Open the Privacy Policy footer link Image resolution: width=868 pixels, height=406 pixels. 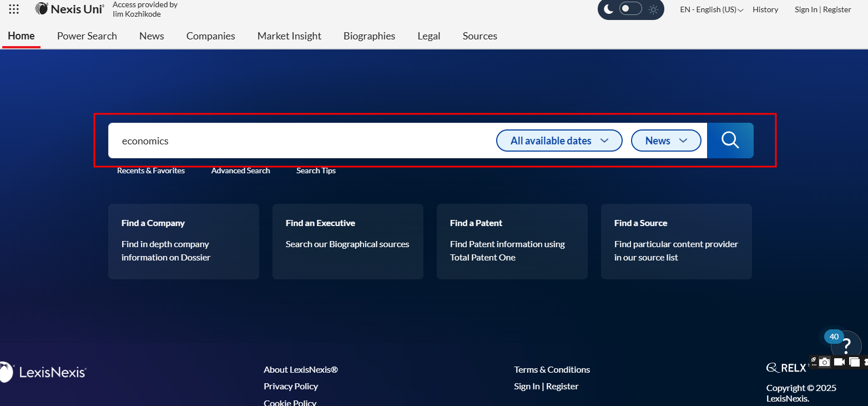(291, 386)
